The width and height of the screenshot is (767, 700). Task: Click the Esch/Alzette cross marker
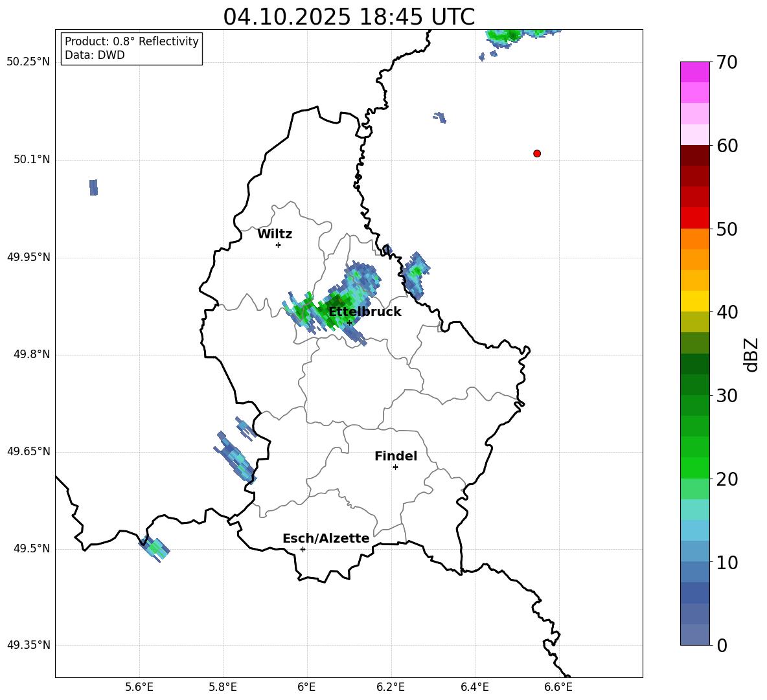coord(303,549)
